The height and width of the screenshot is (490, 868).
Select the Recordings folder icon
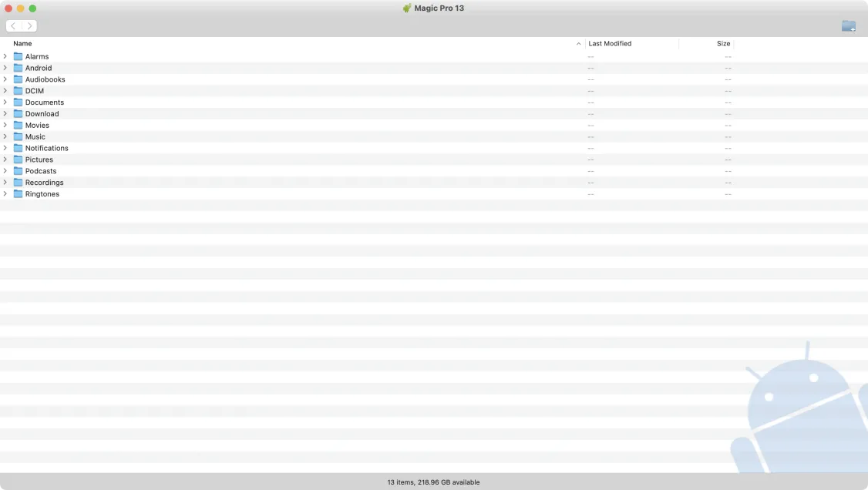[x=19, y=183]
